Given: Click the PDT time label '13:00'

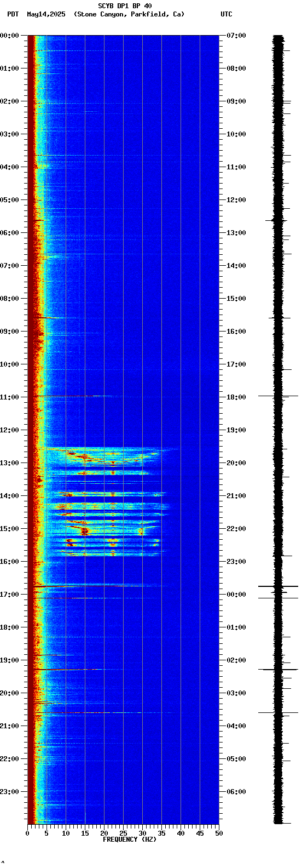Looking at the screenshot, I should click(9, 463).
